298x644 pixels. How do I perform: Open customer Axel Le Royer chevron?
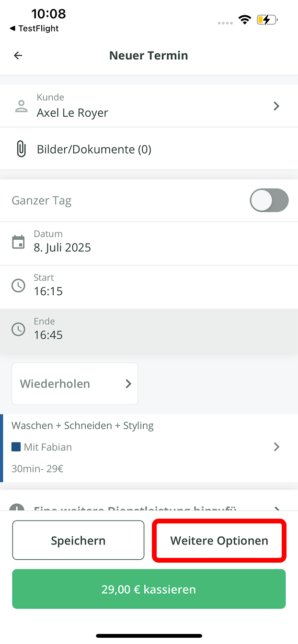tap(276, 106)
